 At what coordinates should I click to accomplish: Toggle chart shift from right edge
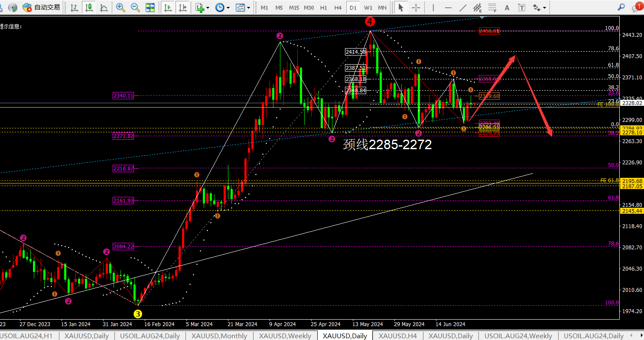(182, 7)
